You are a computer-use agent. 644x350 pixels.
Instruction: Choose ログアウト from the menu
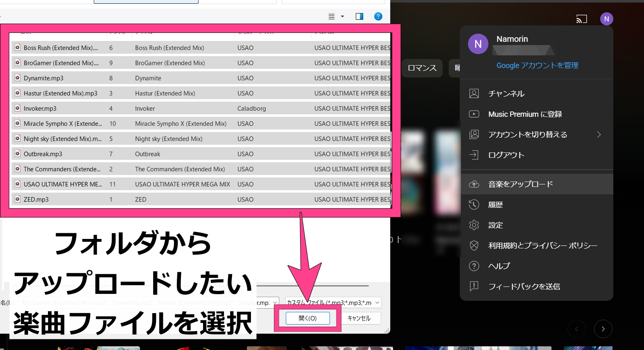(x=537, y=155)
